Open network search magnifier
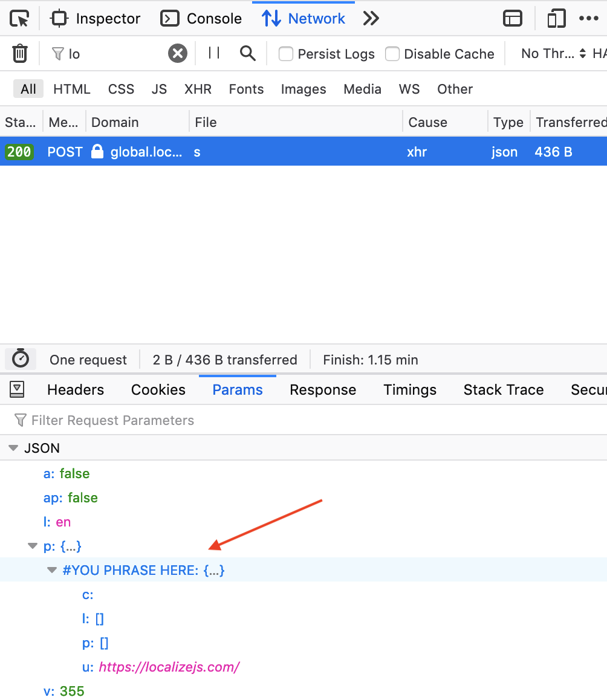The width and height of the screenshot is (607, 700). coord(247,53)
